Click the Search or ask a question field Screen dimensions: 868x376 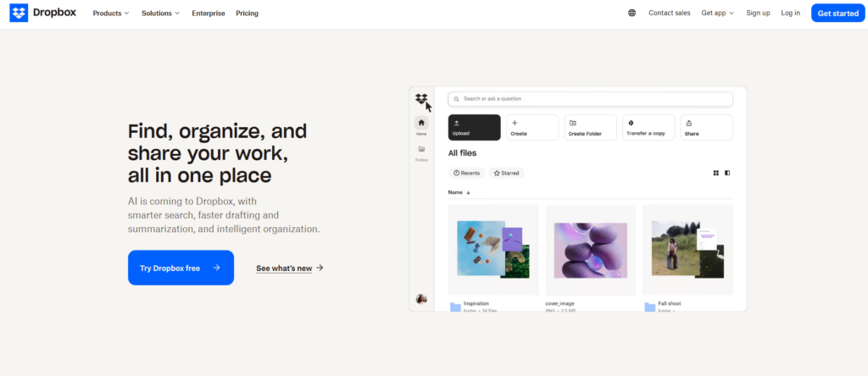coord(590,99)
